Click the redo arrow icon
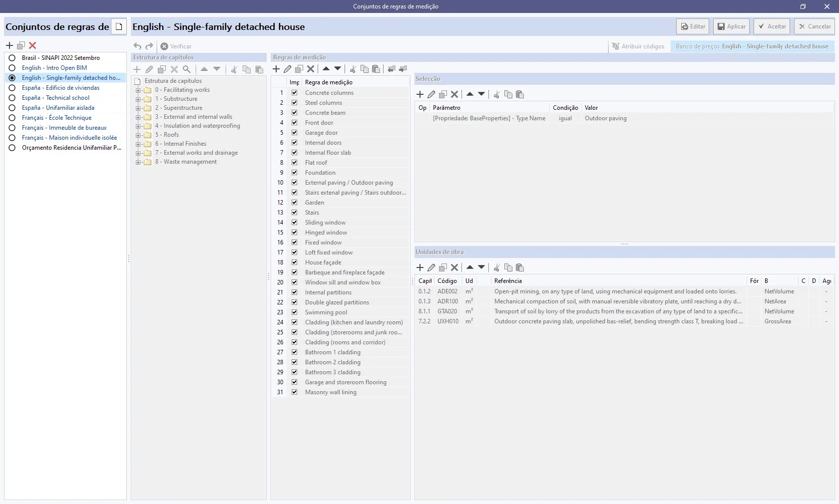The height and width of the screenshot is (504, 839). click(149, 46)
